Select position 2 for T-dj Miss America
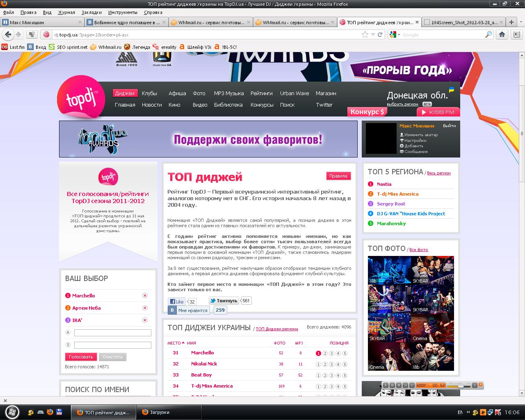Screen dimensions: 525x420 coord(325,386)
